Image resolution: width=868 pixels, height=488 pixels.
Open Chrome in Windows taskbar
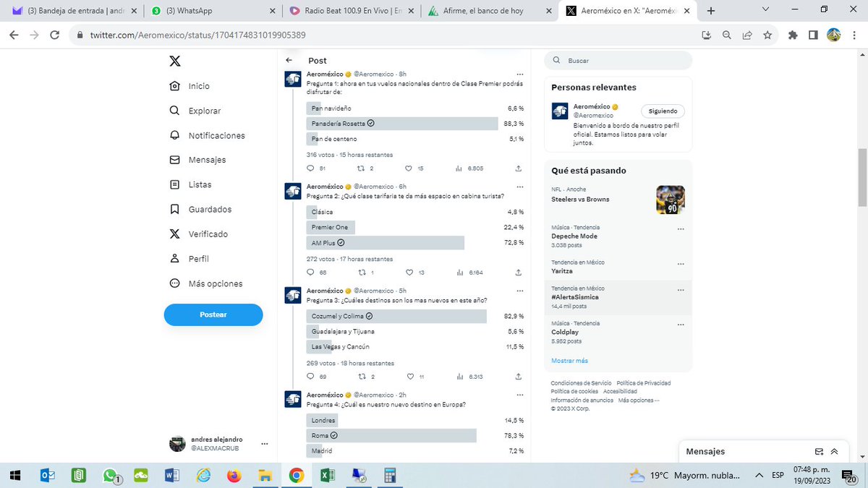(296, 475)
